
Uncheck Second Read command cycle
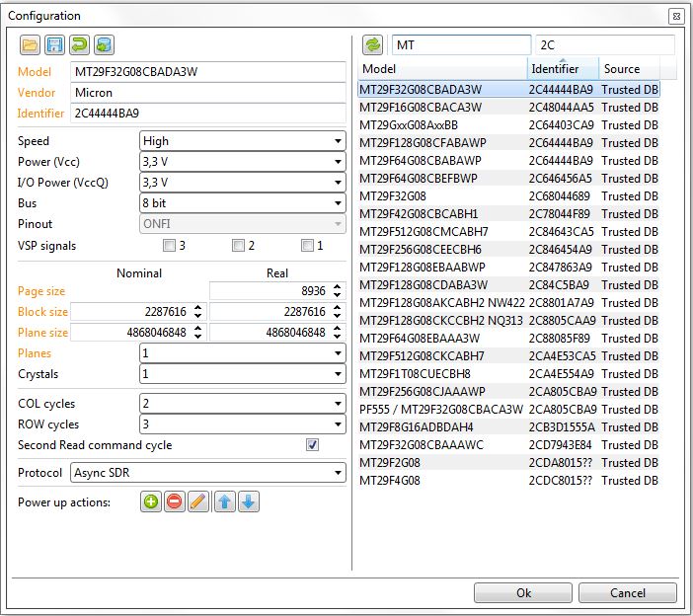pyautogui.click(x=313, y=445)
